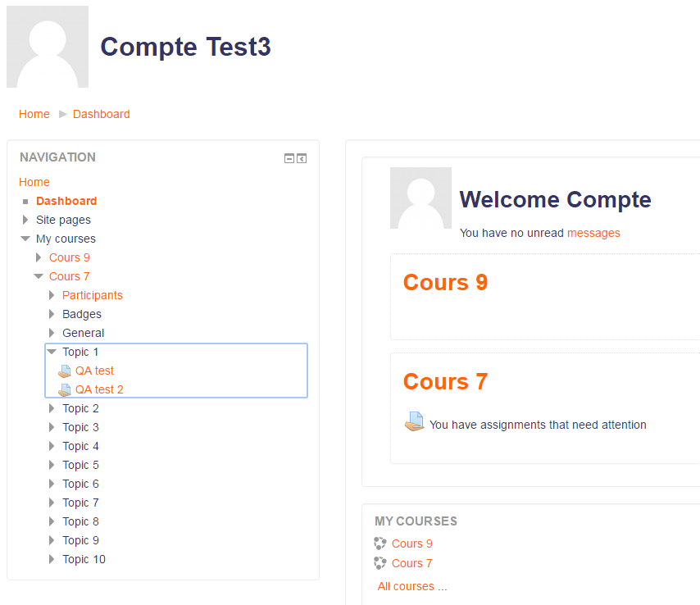
Task: Open Cours 7 in My Courses block
Action: (x=411, y=563)
